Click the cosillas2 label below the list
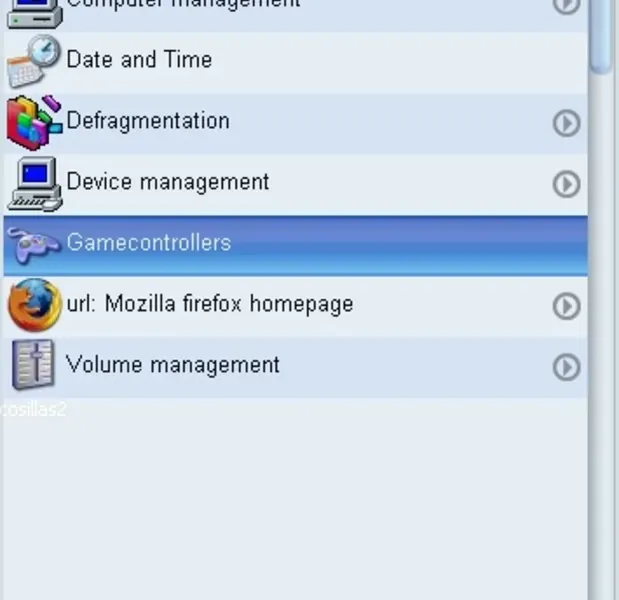This screenshot has width=619, height=600. point(33,409)
